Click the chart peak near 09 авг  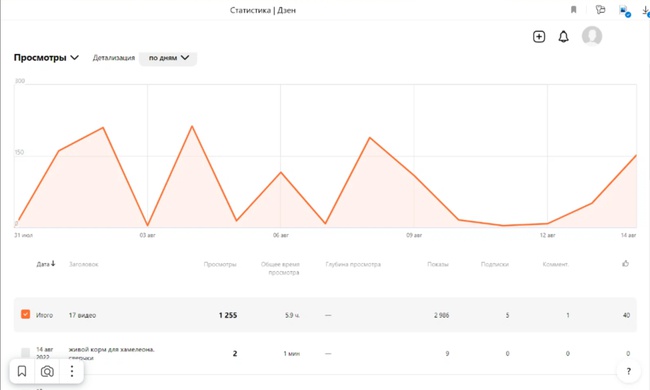point(370,138)
